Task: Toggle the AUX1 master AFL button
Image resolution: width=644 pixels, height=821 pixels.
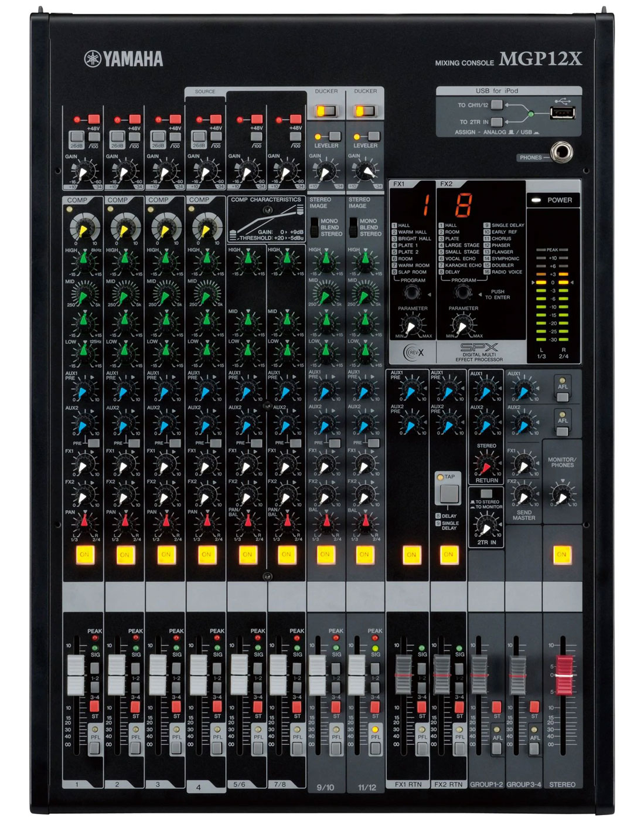Action: (563, 398)
